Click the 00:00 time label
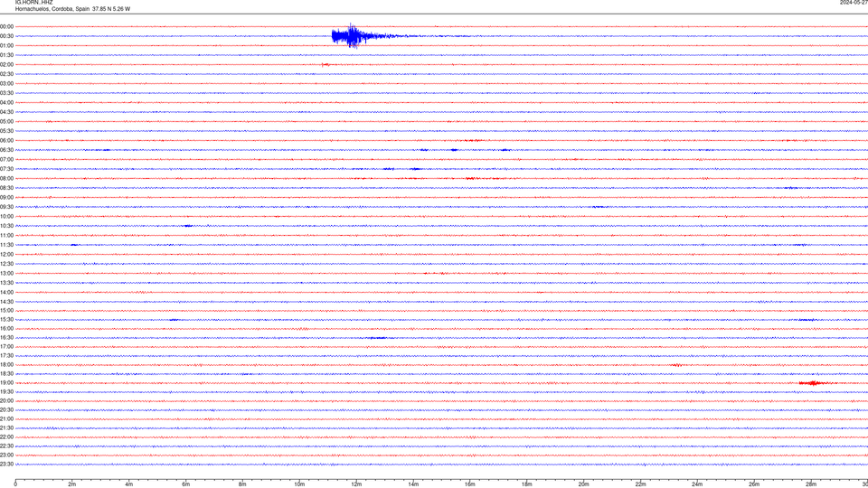Viewport: 868px width, 488px height. (x=6, y=26)
